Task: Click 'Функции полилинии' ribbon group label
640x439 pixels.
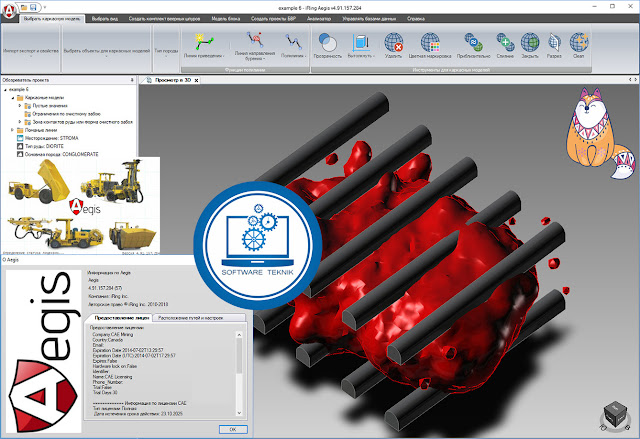Action: coord(245,70)
